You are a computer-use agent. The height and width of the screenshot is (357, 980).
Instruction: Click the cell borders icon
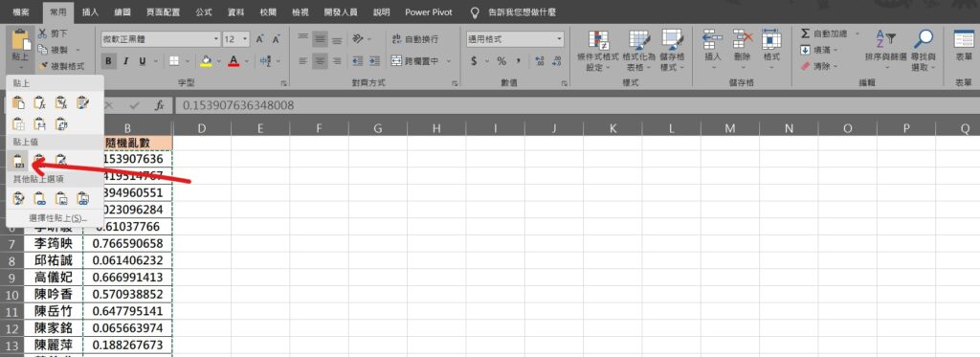pos(174,61)
